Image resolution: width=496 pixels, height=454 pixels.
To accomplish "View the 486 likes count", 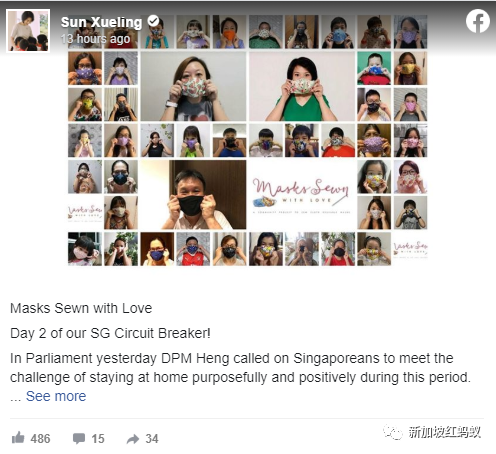I will (x=40, y=438).
